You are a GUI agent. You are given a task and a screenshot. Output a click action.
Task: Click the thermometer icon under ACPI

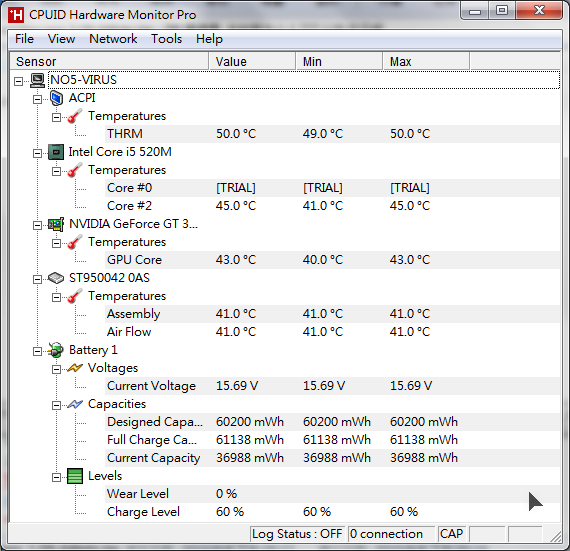75,116
